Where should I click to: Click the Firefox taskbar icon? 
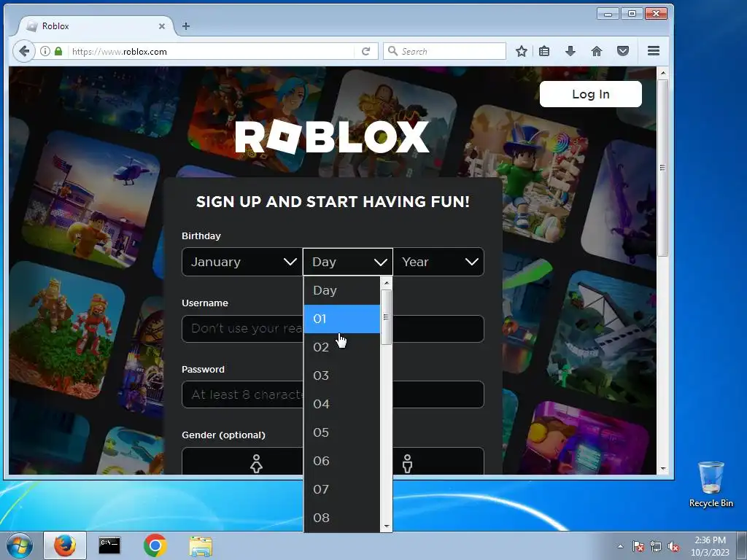(65, 545)
